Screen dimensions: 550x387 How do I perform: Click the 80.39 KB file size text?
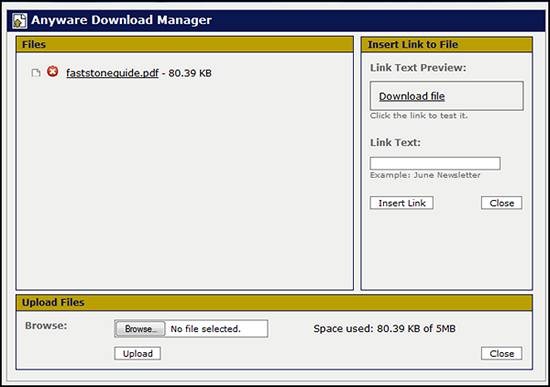click(x=190, y=73)
